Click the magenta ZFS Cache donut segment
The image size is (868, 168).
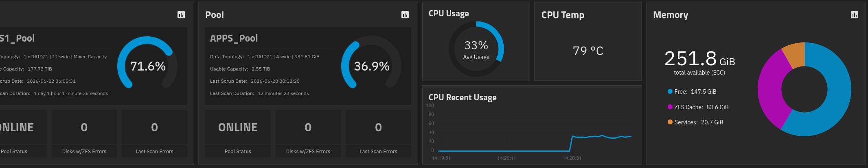pos(770,88)
